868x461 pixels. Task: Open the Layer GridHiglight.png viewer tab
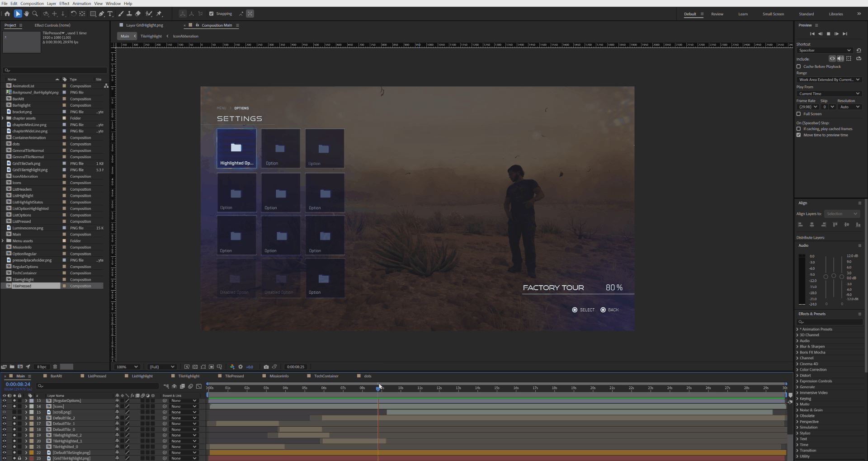click(144, 25)
